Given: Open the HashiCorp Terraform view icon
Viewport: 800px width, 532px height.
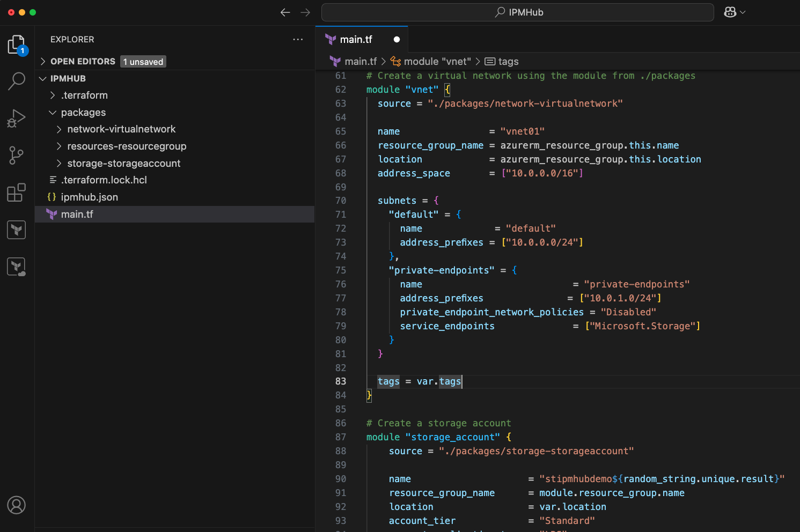Looking at the screenshot, I should pos(17,230).
